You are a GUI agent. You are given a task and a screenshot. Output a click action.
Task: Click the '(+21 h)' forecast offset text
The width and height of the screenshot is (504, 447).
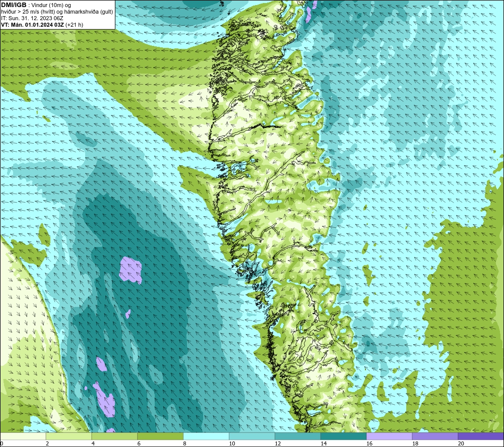74,25
